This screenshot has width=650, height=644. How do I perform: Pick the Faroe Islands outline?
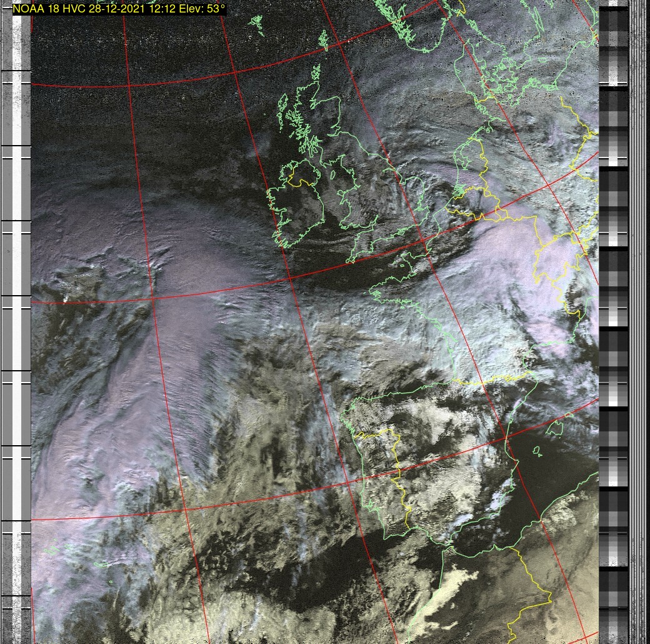pyautogui.click(x=256, y=22)
